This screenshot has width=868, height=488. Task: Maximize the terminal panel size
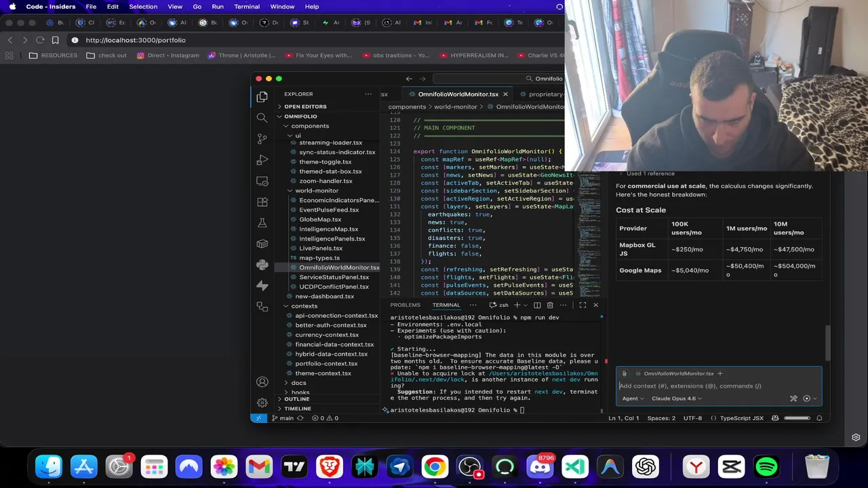(x=583, y=305)
